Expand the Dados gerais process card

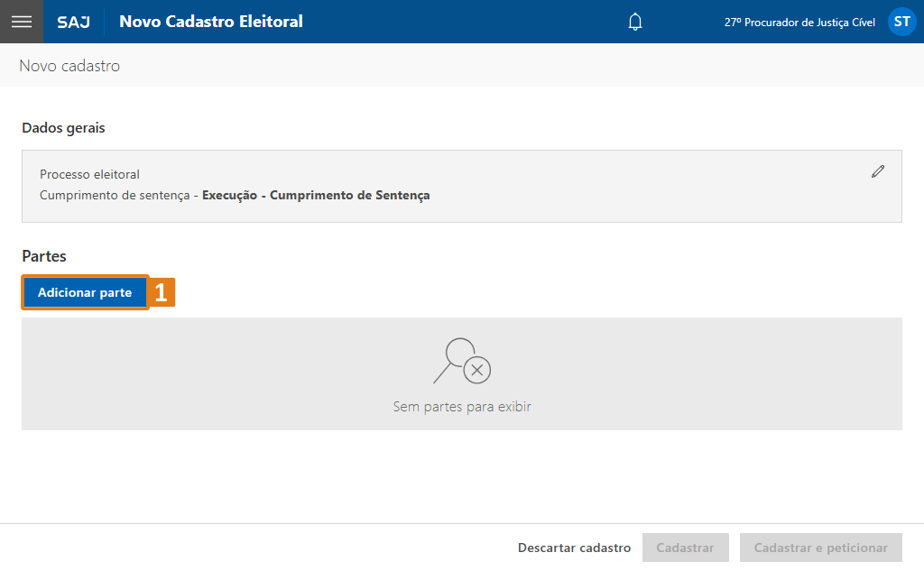click(462, 186)
